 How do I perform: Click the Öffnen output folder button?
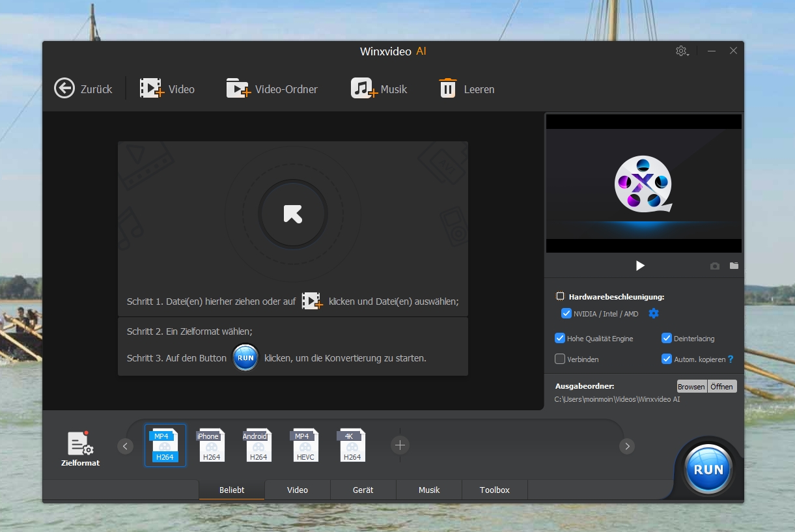click(722, 386)
